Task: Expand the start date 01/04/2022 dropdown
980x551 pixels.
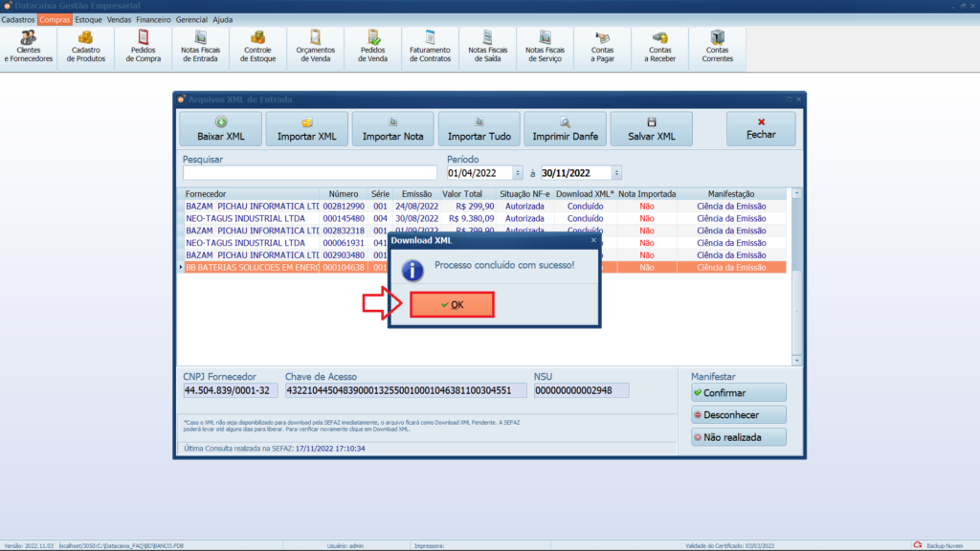Action: pyautogui.click(x=519, y=173)
